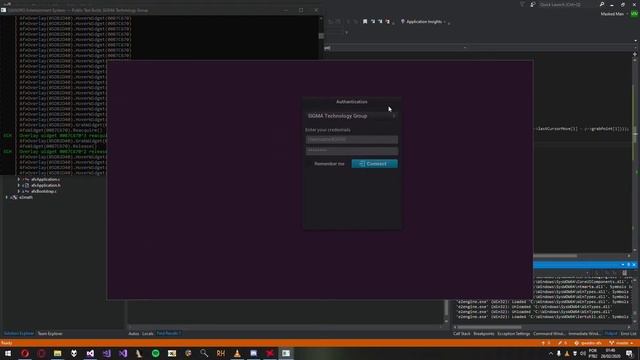The width and height of the screenshot is (640, 360).
Task: Open the Locals tab
Action: click(x=148, y=333)
